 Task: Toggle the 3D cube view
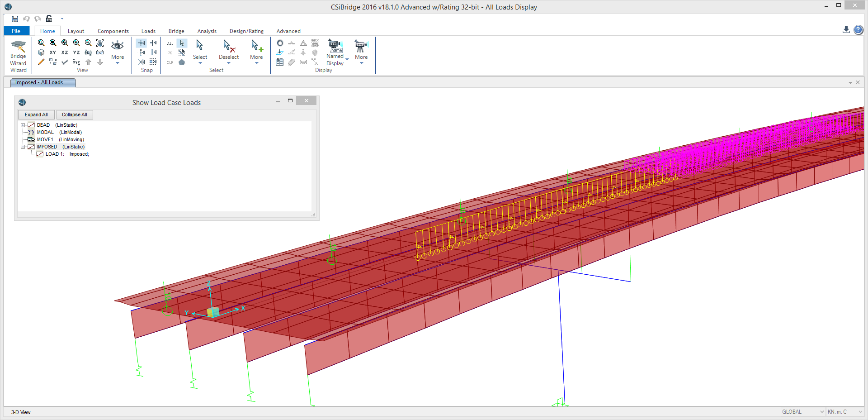(41, 52)
